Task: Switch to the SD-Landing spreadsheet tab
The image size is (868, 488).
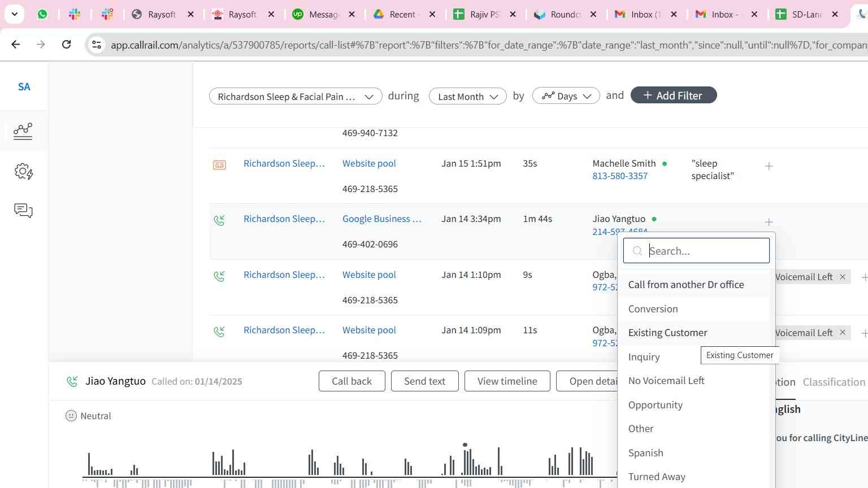Action: 806,14
